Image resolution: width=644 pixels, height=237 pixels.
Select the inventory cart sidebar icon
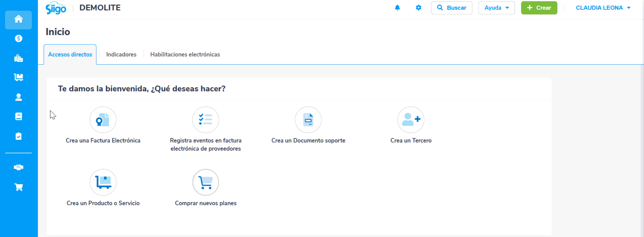pyautogui.click(x=18, y=77)
